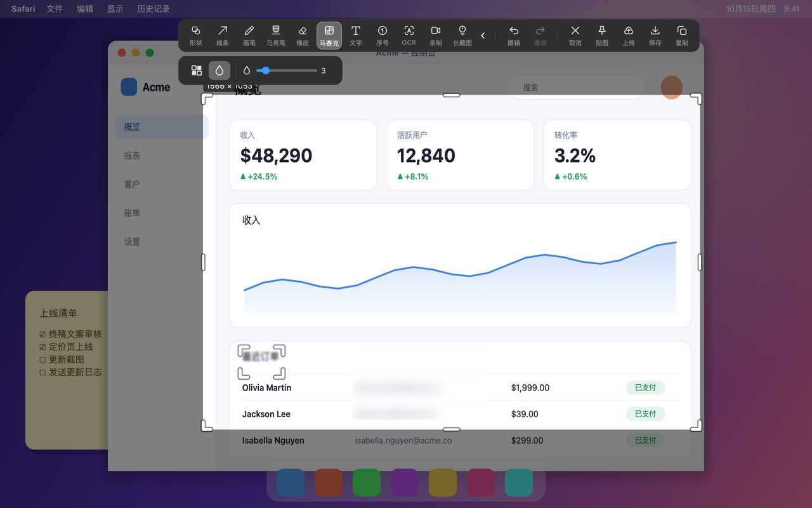Click isabella.nguyen@acme.co email
This screenshot has height=508, width=812.
tap(403, 440)
